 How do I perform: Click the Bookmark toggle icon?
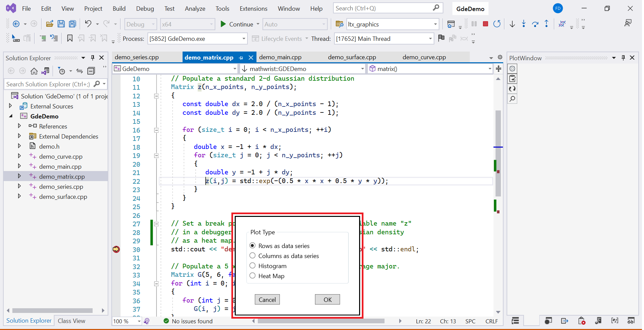70,38
